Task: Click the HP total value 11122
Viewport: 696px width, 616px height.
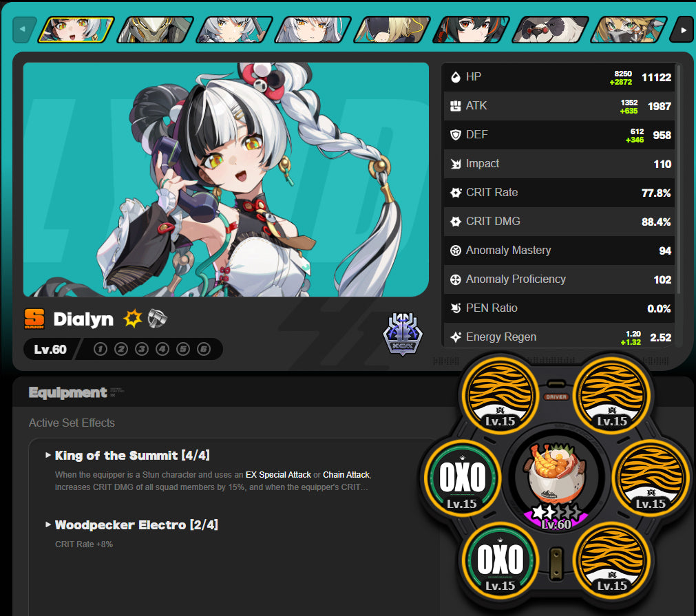Action: point(657,78)
